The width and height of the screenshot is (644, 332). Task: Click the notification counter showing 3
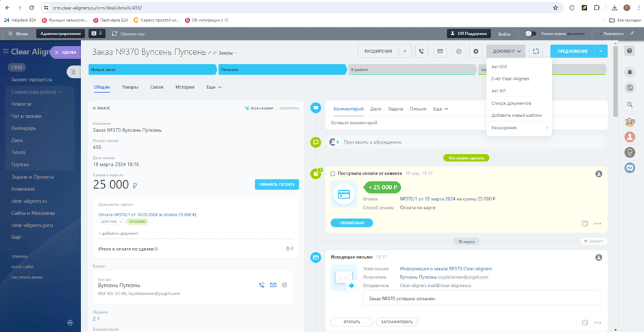(97, 34)
